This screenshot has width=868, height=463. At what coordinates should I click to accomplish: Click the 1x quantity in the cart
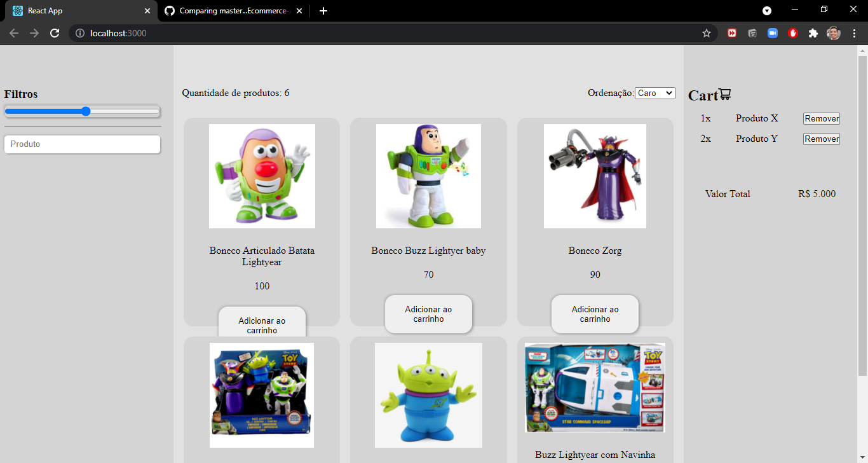(705, 118)
